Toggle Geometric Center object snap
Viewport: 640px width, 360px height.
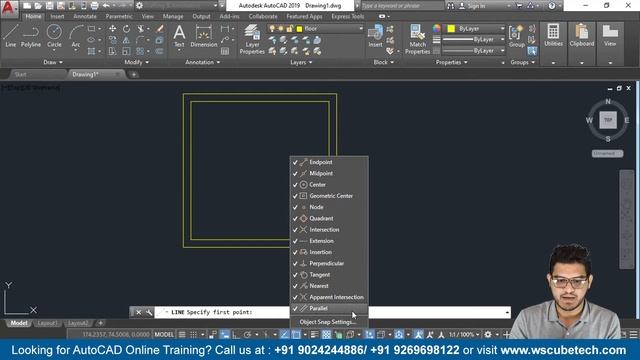pos(329,196)
